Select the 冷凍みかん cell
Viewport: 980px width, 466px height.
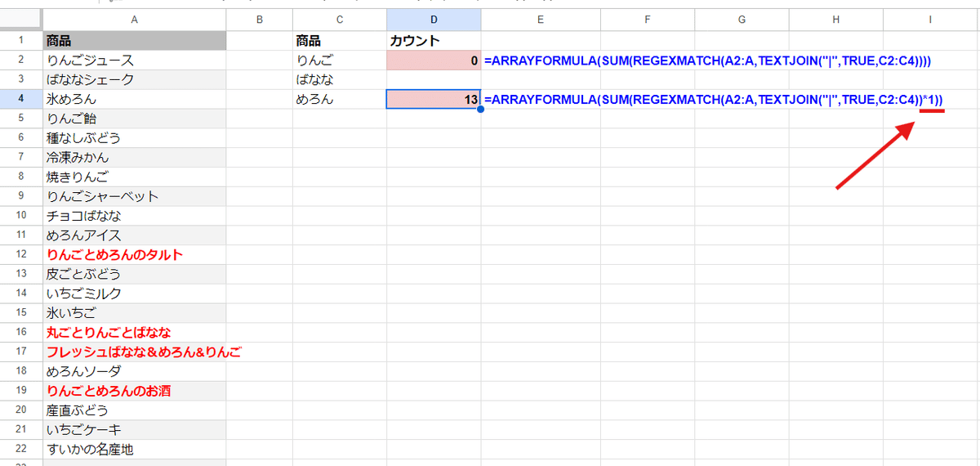pyautogui.click(x=135, y=158)
